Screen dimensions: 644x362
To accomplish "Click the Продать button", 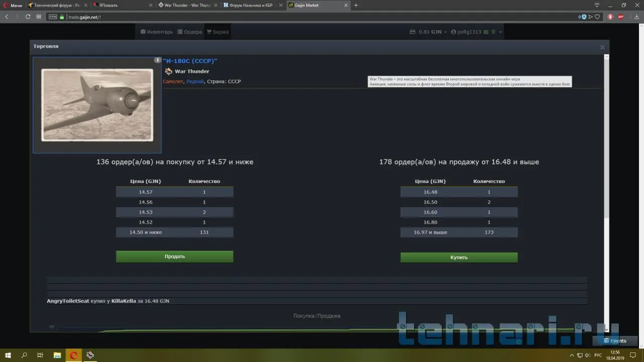I will click(x=175, y=256).
